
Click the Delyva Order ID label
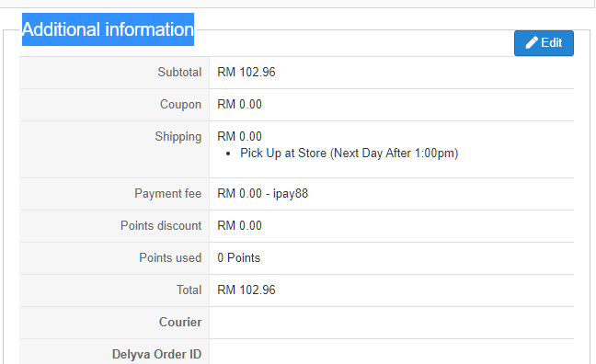pyautogui.click(x=156, y=355)
